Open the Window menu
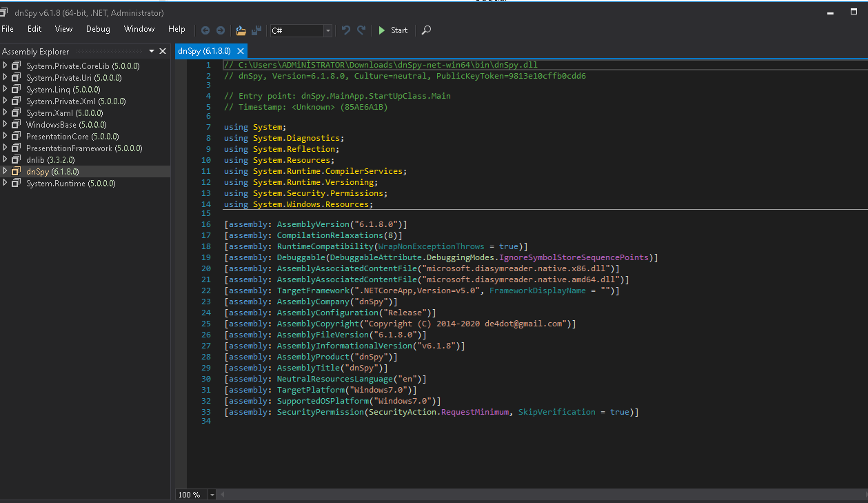Viewport: 868px width, 503px height. (139, 29)
